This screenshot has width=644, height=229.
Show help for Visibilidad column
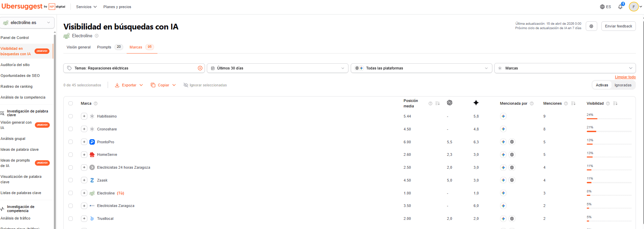pos(608,104)
